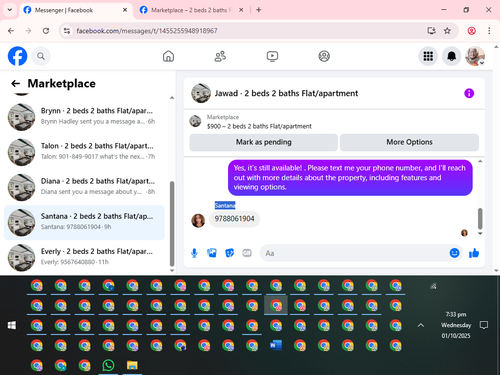Open Talon's conversation with phone number
This screenshot has width=500, height=375.
[84, 151]
